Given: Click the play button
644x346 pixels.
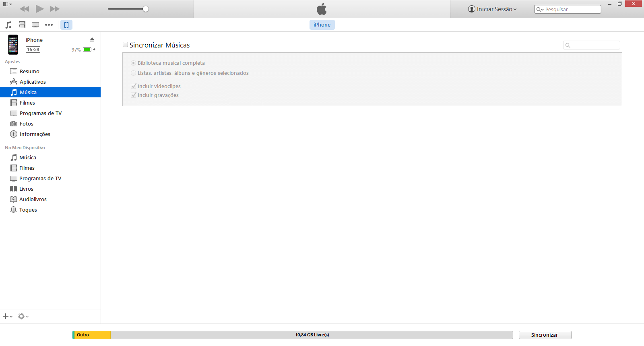Looking at the screenshot, I should click(39, 9).
